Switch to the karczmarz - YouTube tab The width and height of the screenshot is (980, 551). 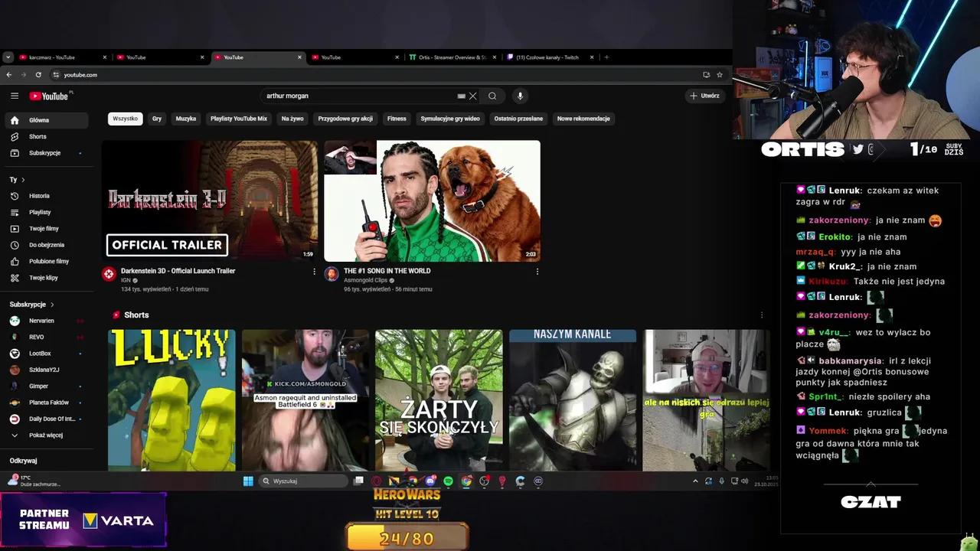click(x=61, y=57)
